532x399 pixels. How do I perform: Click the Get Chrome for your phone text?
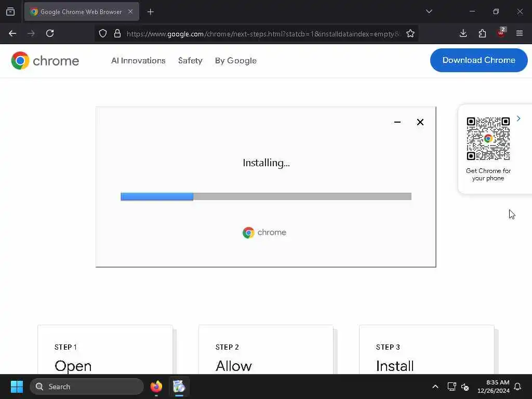tap(488, 175)
